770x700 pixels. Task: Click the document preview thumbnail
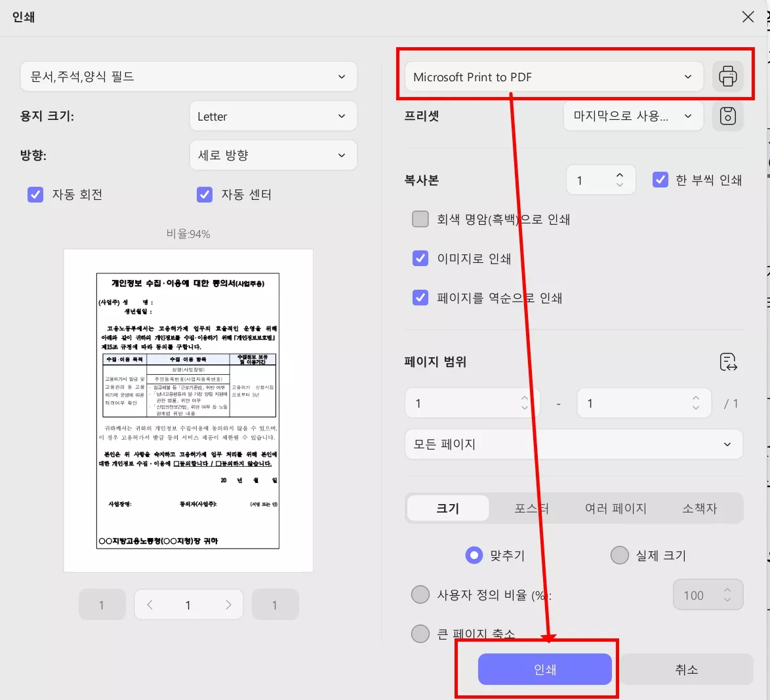(188, 410)
